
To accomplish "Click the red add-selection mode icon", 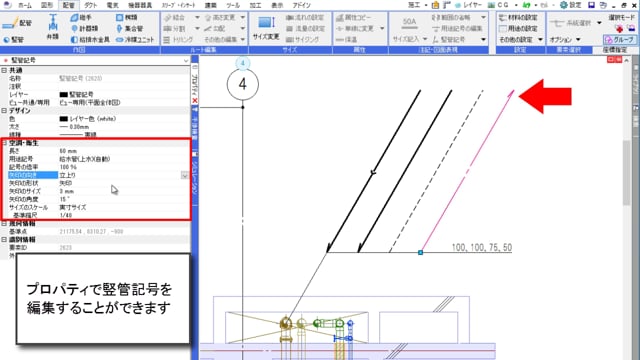I will coord(619,28).
